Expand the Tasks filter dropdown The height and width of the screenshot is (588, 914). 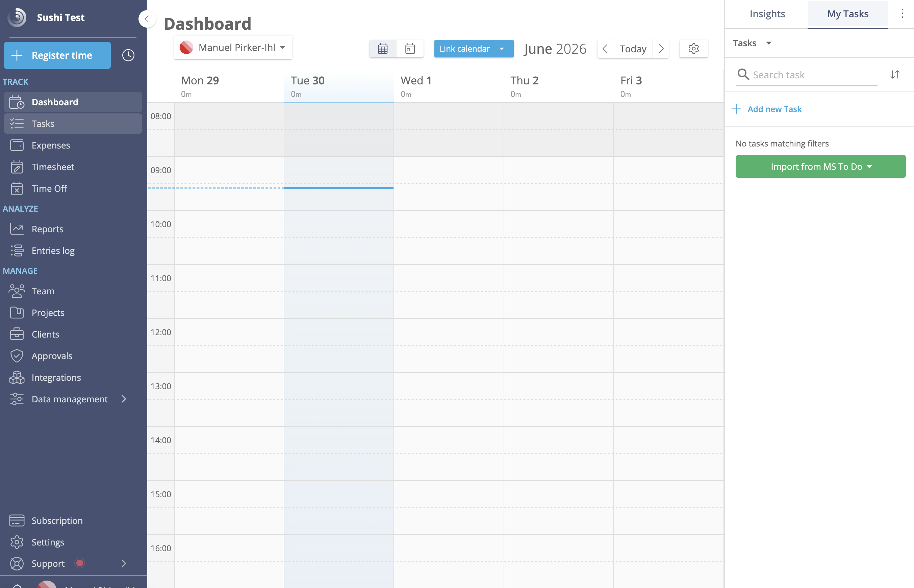752,43
